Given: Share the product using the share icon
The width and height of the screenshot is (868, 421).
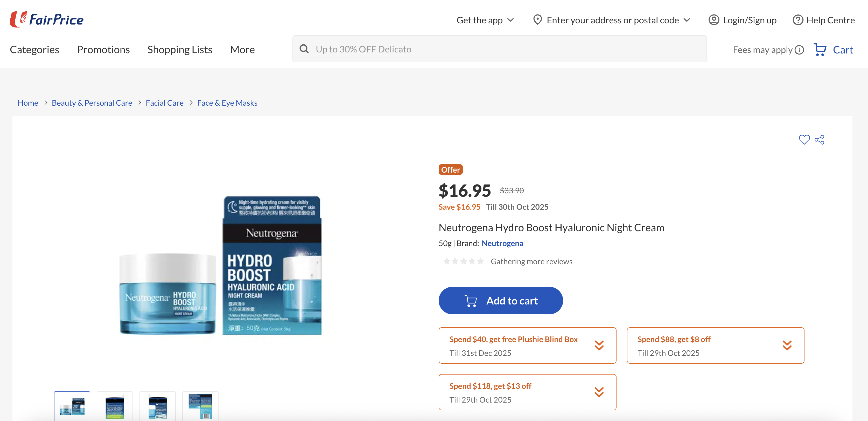Looking at the screenshot, I should pyautogui.click(x=820, y=139).
